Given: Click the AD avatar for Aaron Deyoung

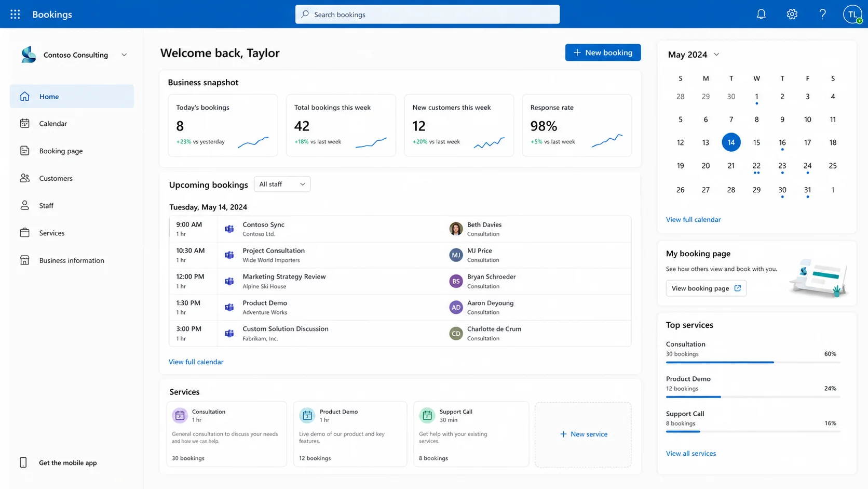Looking at the screenshot, I should point(456,307).
